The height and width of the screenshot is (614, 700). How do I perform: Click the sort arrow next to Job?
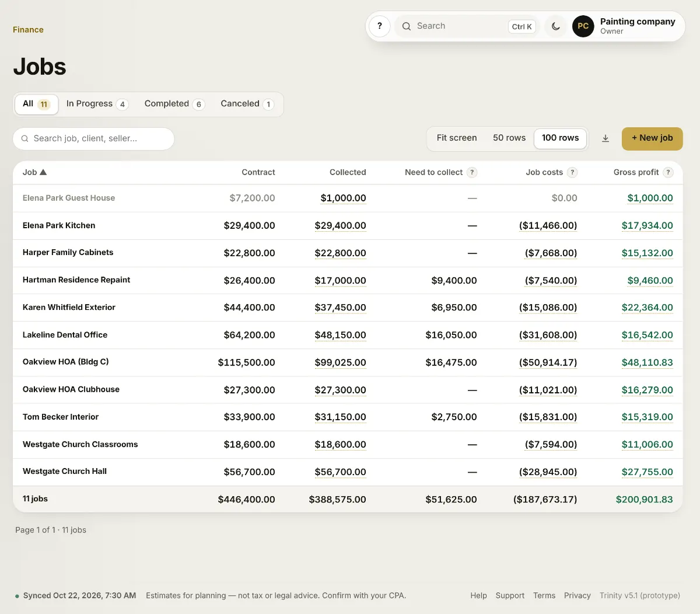43,172
